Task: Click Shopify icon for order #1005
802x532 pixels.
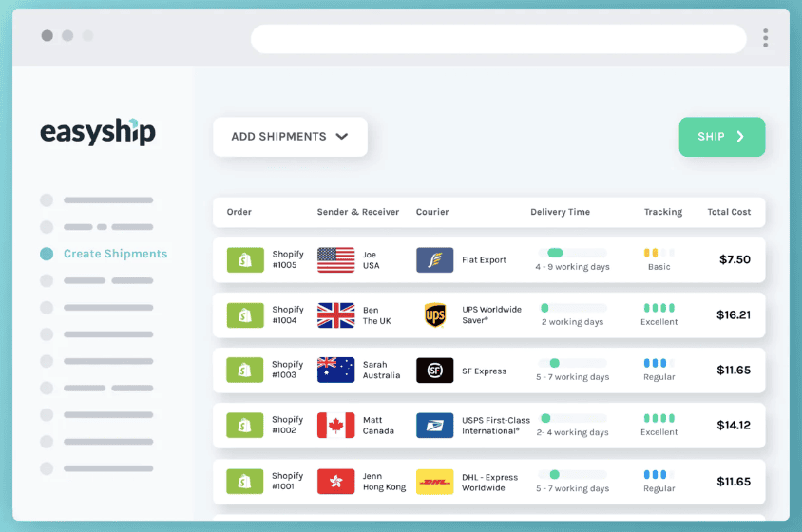Action: (x=245, y=260)
